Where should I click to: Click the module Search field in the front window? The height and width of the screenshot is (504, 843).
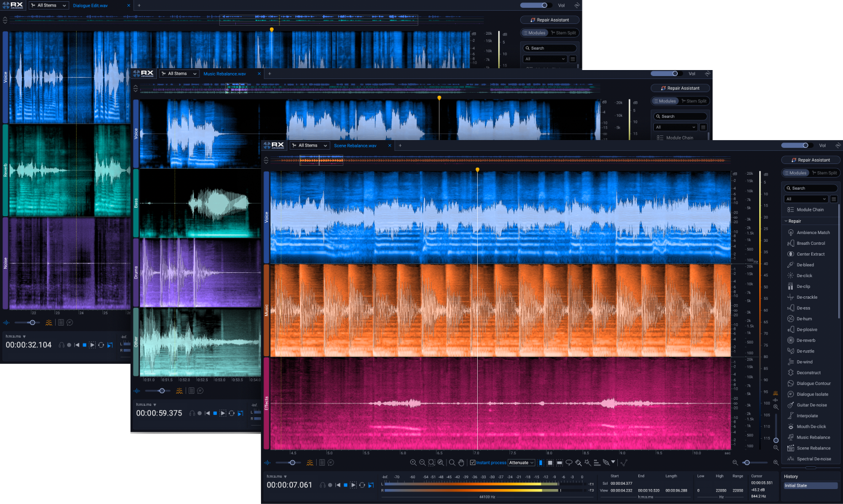tap(811, 188)
